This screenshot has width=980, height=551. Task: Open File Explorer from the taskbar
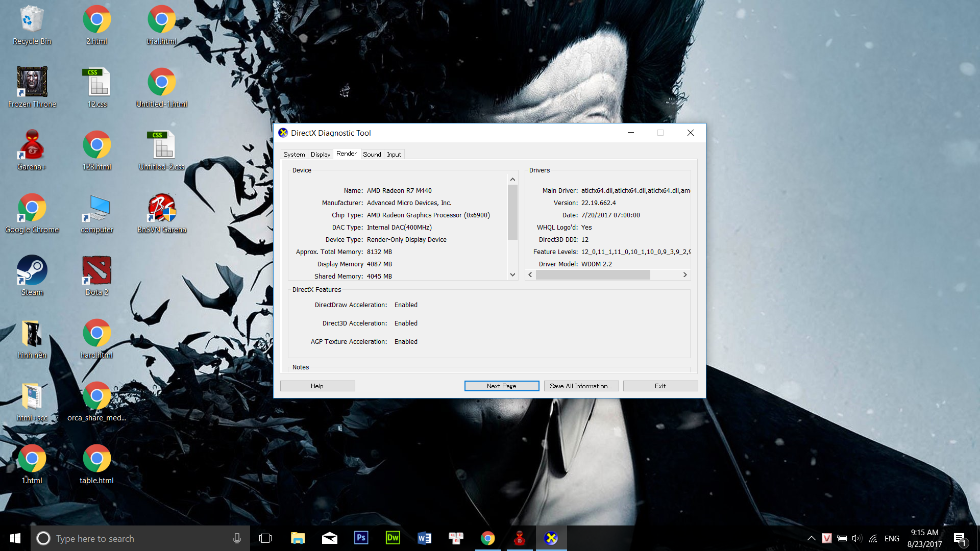point(298,538)
